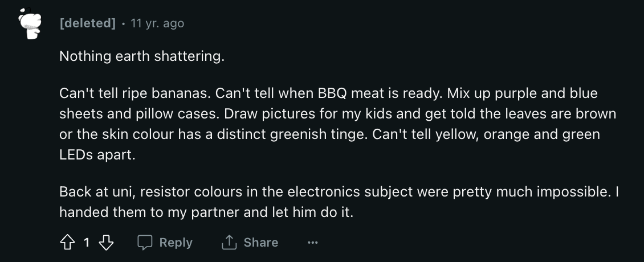
Task: Click the line starting 'Back at uni'
Action: point(339,192)
